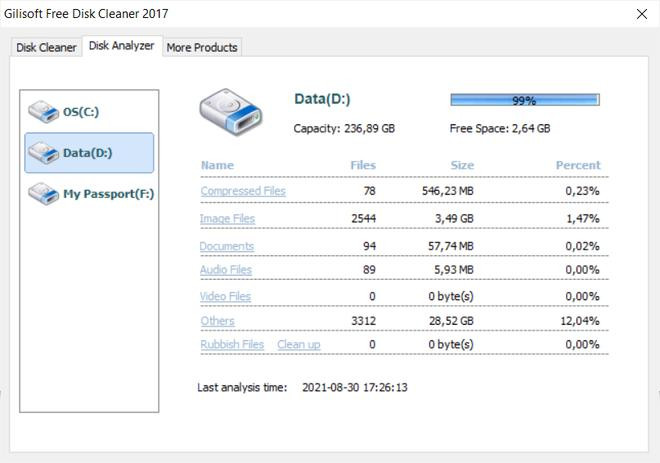Click the My Passport(F:) drive icon
Image resolution: width=660 pixels, height=463 pixels.
tap(43, 194)
